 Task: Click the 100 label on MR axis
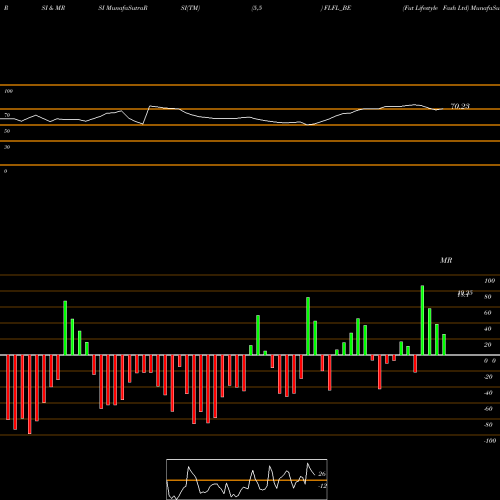click(489, 281)
